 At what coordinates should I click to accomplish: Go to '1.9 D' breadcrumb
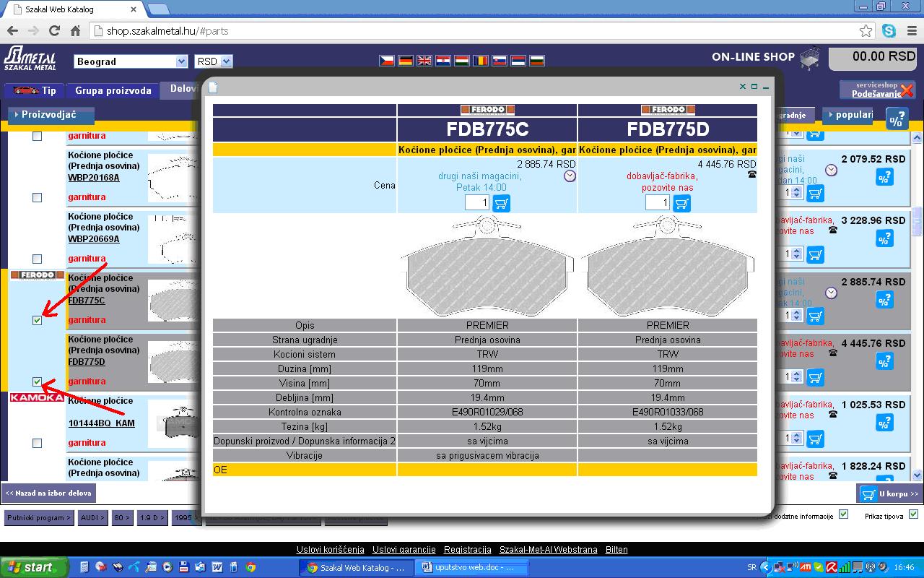[x=152, y=517]
